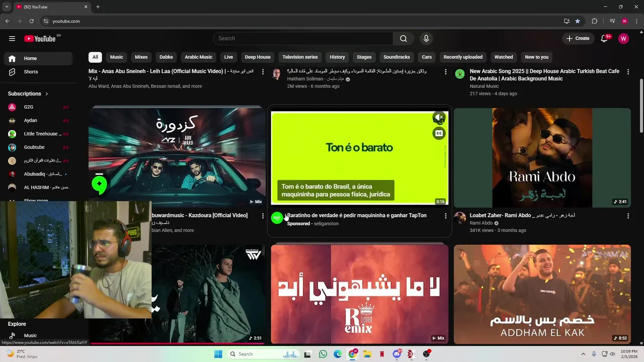This screenshot has width=644, height=362.
Task: Open the Windows Start menu
Action: (x=218, y=354)
